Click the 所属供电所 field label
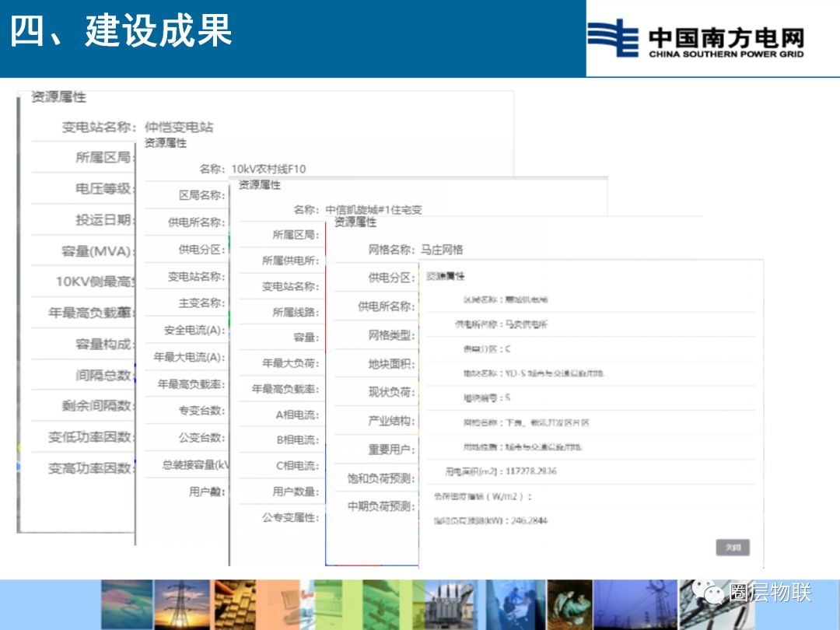The height and width of the screenshot is (630, 840). point(290,261)
